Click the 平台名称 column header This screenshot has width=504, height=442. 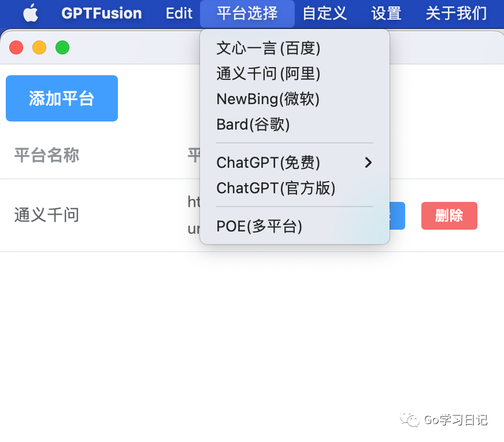47,156
